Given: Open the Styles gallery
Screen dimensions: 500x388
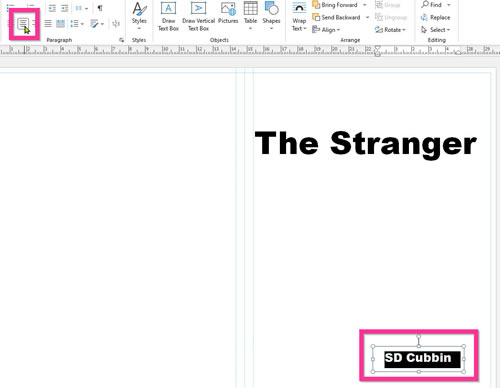Looking at the screenshot, I should coord(139,16).
